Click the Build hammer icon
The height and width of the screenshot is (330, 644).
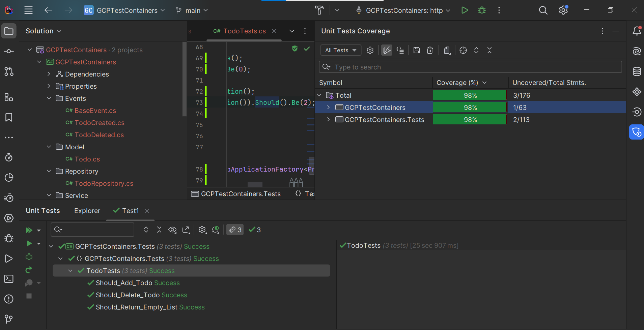(x=319, y=10)
